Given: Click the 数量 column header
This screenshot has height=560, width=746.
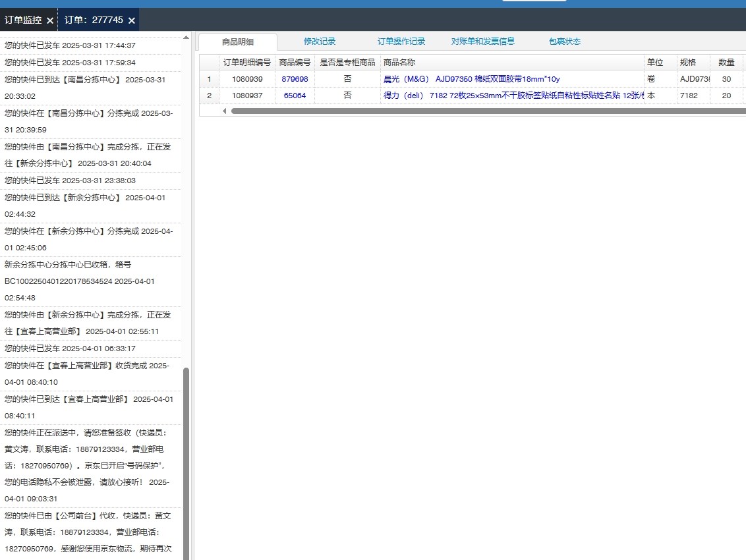Looking at the screenshot, I should pyautogui.click(x=726, y=63).
